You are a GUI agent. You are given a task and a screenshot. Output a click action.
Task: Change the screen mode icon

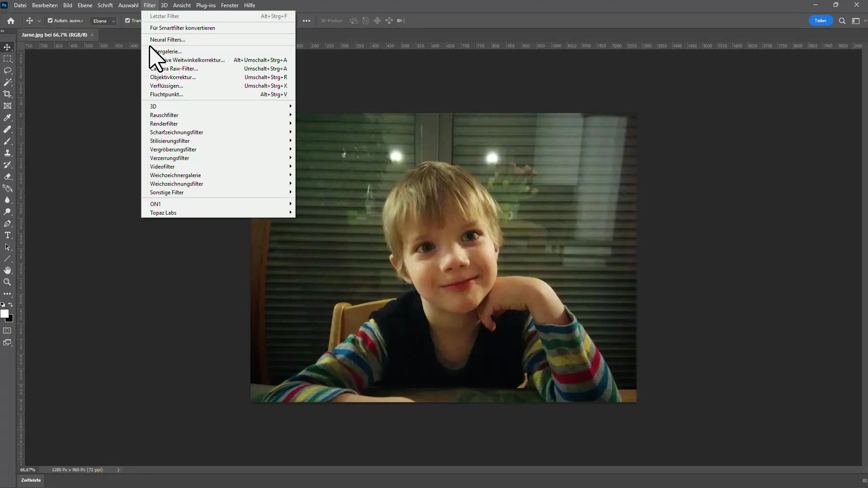point(7,343)
